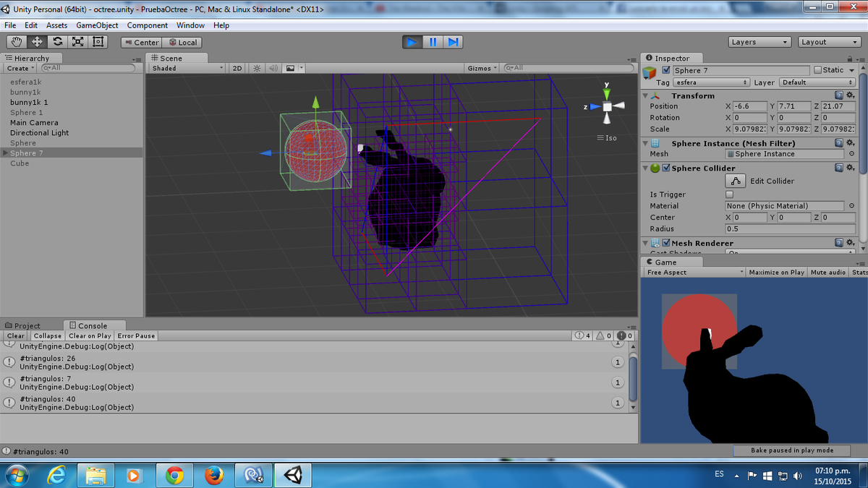Screen dimensions: 868x488
Task: Select the Scale tool
Action: pyautogui.click(x=77, y=42)
